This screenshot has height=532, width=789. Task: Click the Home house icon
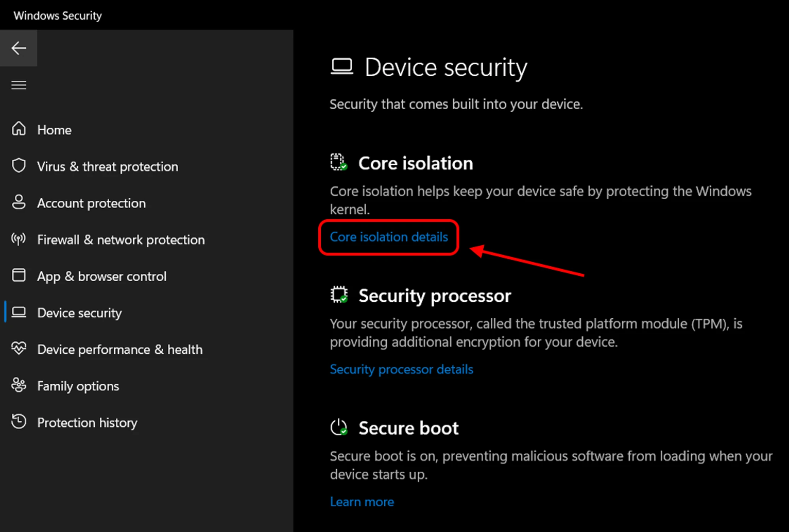coord(19,129)
